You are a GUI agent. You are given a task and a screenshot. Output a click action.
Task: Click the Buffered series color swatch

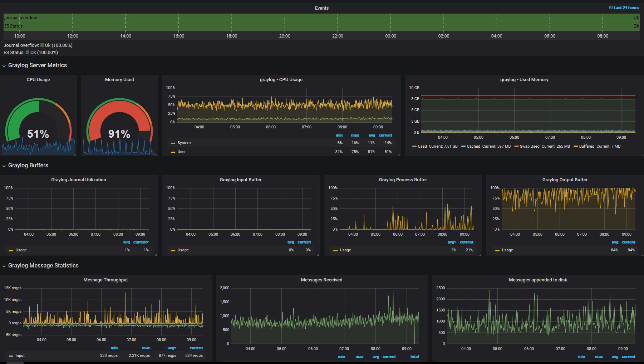576,147
